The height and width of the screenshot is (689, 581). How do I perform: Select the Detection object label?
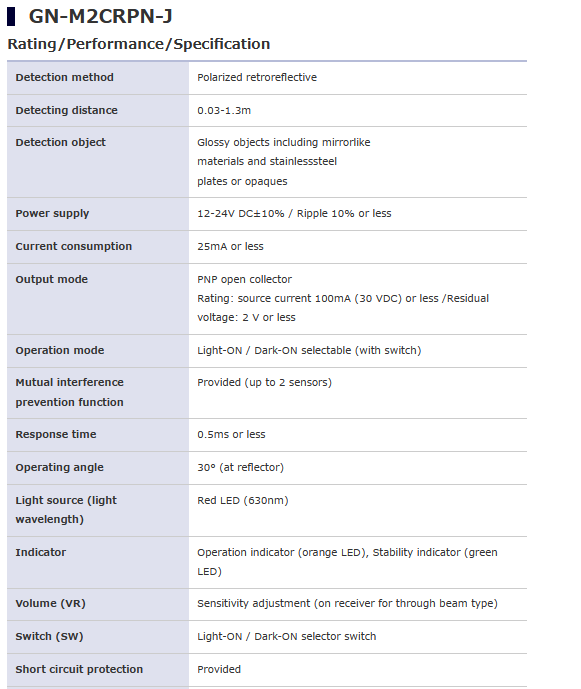tap(61, 142)
